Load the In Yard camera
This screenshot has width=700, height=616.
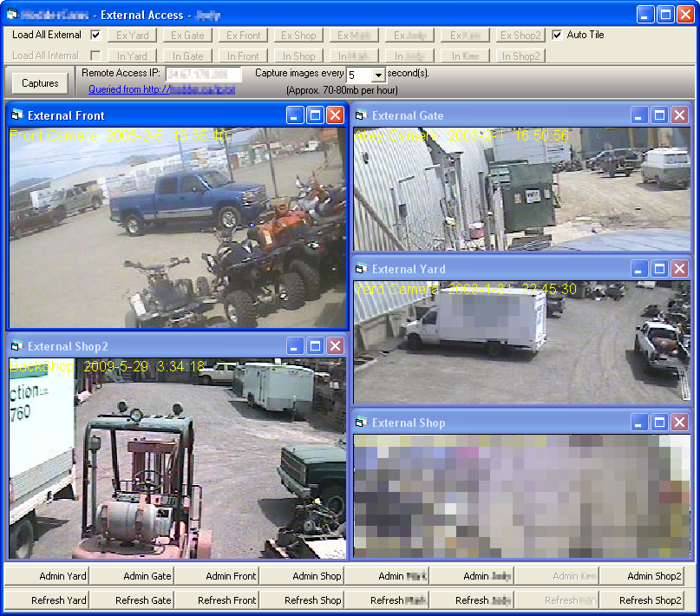132,56
